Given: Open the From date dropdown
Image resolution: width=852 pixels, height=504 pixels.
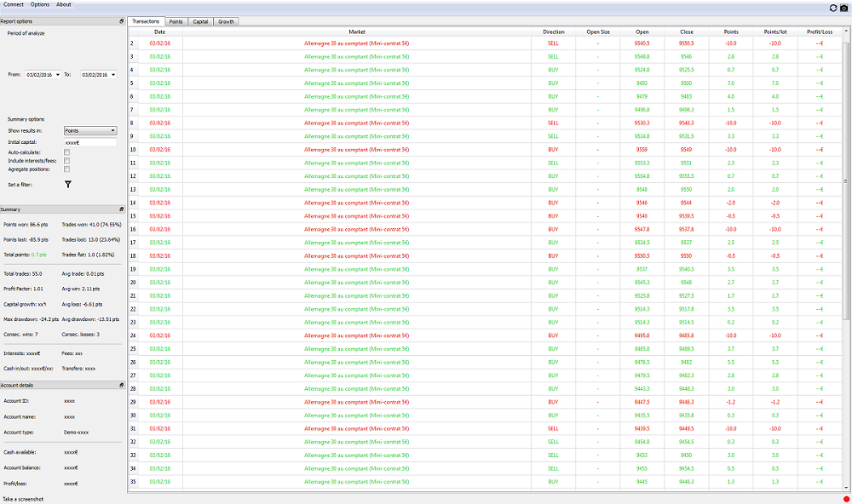Looking at the screenshot, I should (58, 75).
